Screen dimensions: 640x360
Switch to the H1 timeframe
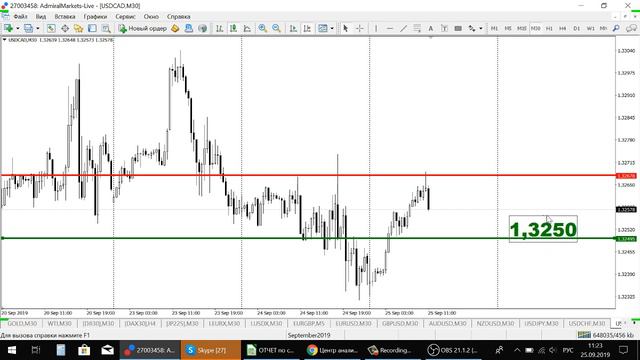tap(549, 28)
